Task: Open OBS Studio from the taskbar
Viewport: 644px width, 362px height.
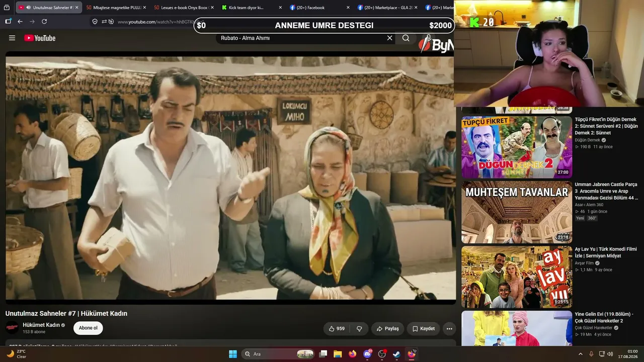Action: pos(382,354)
